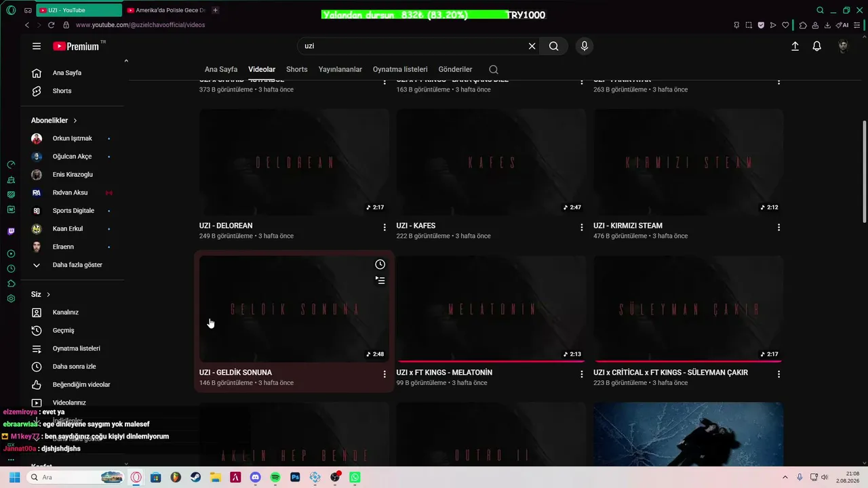Open the Yayınlananlar channel tab
This screenshot has height=488, width=868.
click(340, 69)
